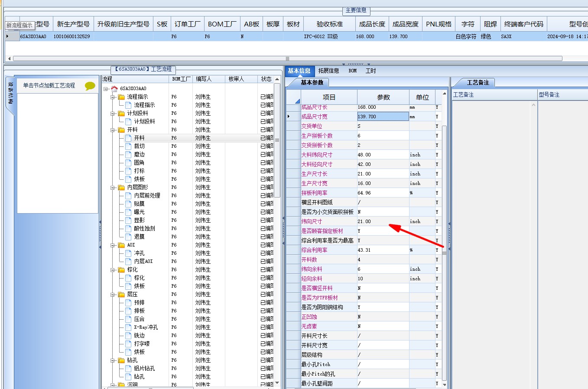Click the 终端客户代码 column header

[x=523, y=24]
